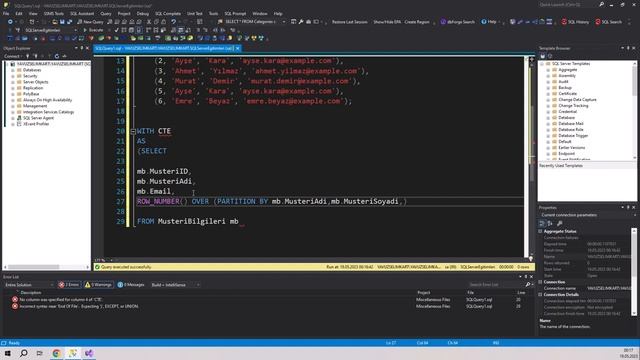Open Chrome from the taskbar
Screen dimensions: 640x360
click(56, 353)
